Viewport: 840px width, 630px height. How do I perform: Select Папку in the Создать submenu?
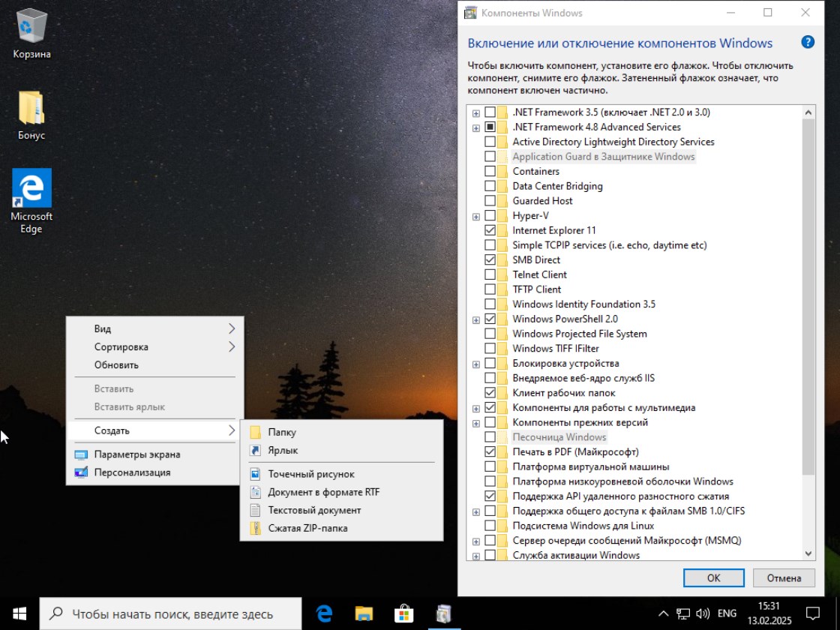tap(282, 432)
